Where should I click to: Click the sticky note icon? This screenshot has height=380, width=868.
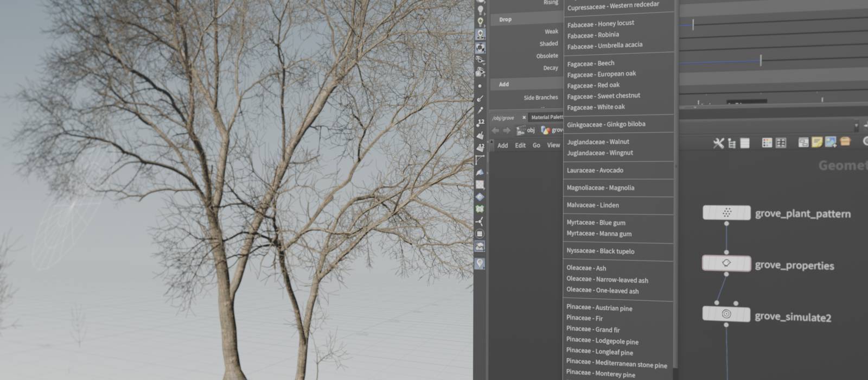pos(817,142)
